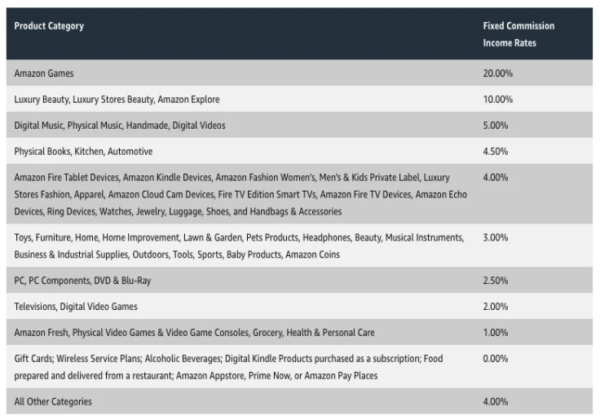600x420 pixels.
Task: Click the 1.00% commission rate
Action: (496, 331)
